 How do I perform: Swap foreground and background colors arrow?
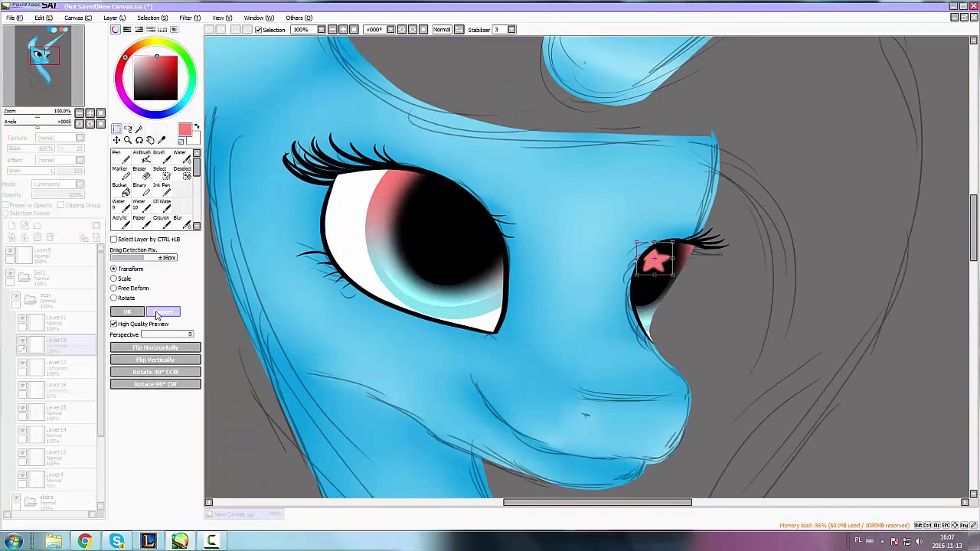click(x=197, y=126)
